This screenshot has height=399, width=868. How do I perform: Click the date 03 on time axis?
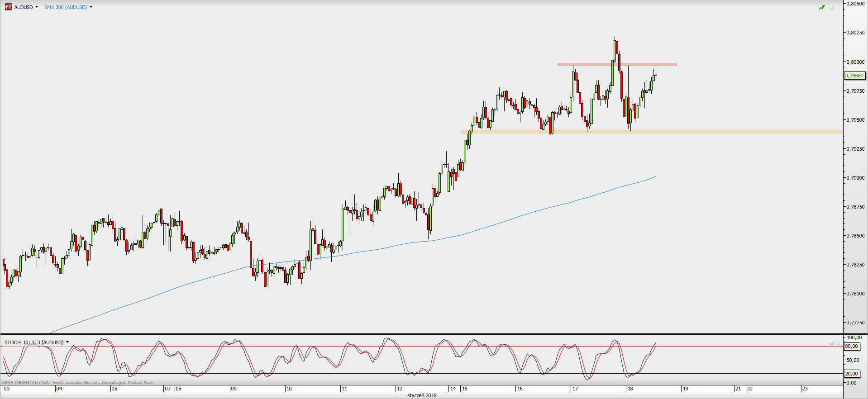coord(6,389)
